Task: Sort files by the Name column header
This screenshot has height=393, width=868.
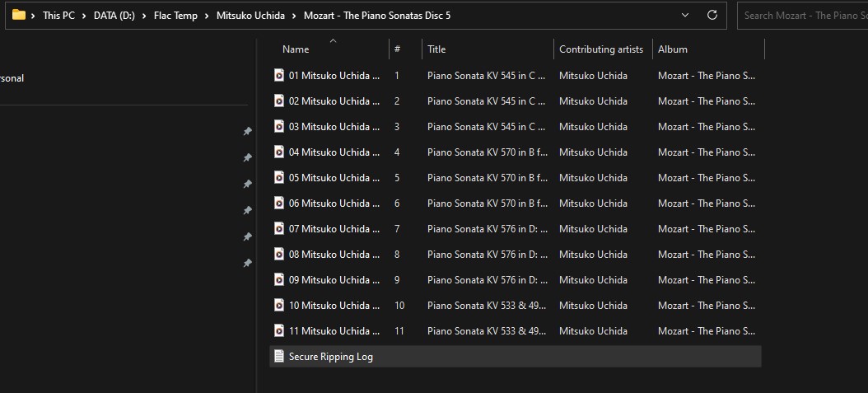Action: (296, 49)
